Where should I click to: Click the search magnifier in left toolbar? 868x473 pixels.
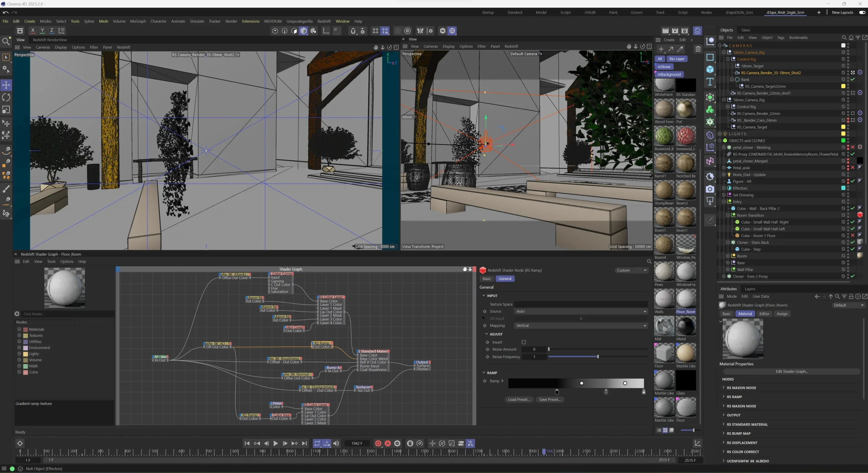6,41
